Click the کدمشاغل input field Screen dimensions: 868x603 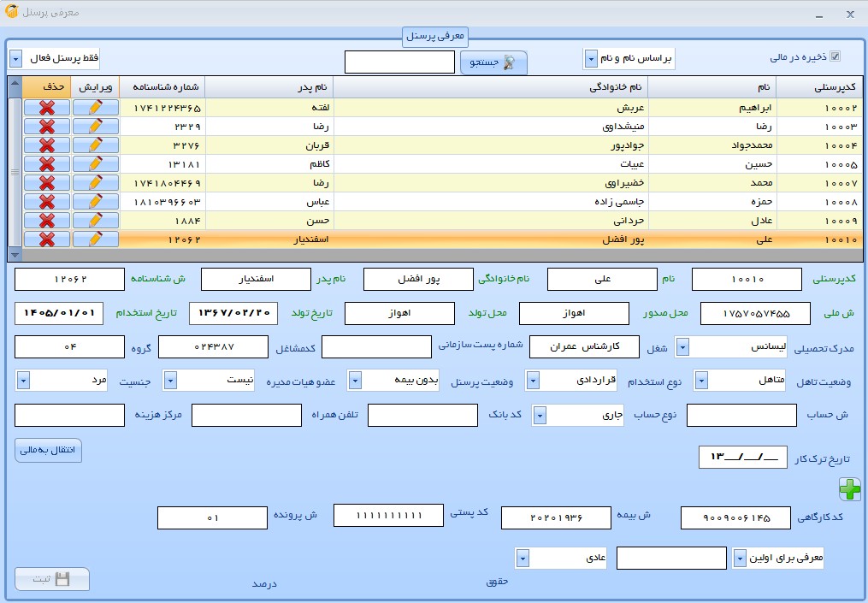[x=214, y=347]
